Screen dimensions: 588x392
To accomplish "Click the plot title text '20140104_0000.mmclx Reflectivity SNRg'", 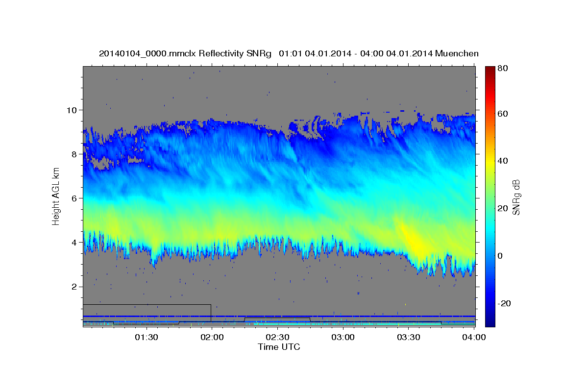I will [x=185, y=53].
